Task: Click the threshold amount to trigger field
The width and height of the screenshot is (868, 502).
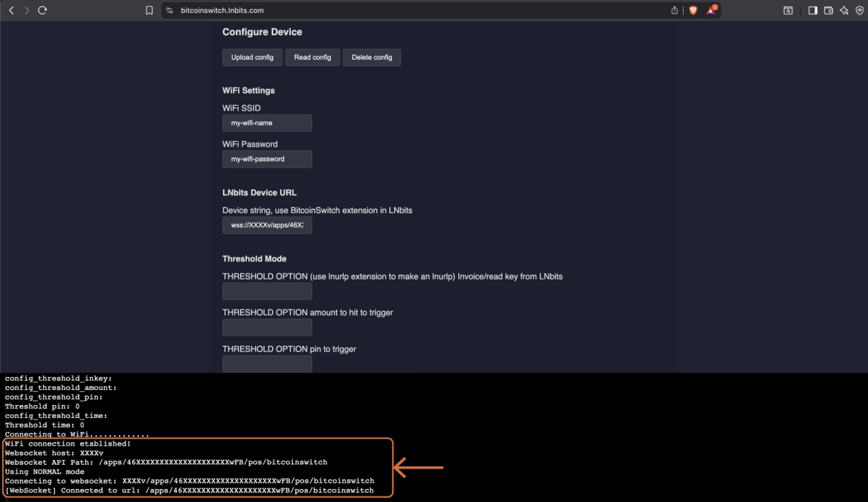Action: click(x=267, y=328)
